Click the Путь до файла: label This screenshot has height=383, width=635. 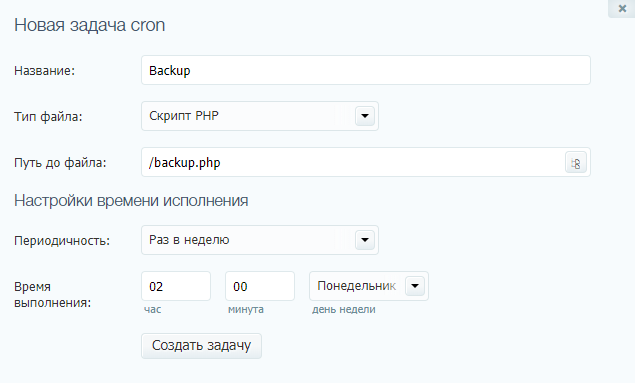(x=60, y=163)
